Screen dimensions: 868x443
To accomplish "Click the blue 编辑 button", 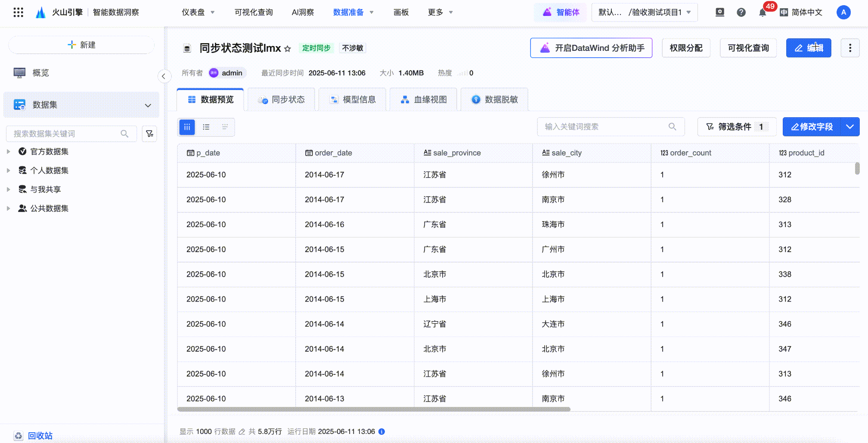I will coord(809,48).
